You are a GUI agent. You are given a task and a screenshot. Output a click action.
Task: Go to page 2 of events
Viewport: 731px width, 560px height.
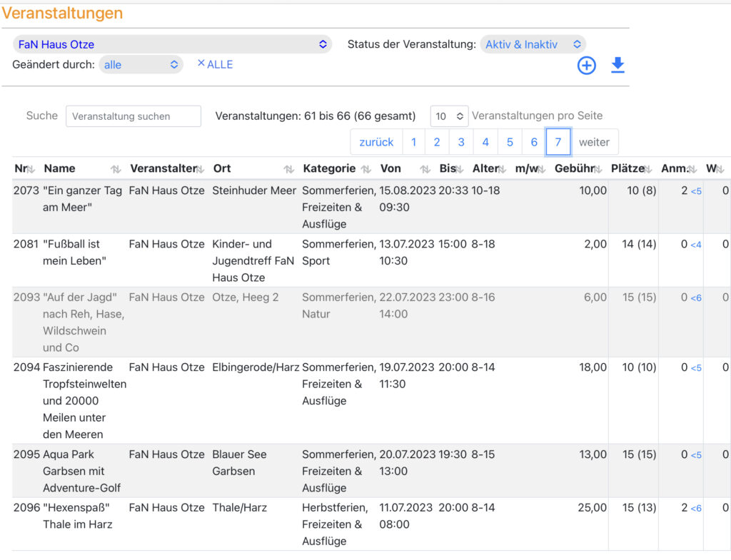[437, 142]
